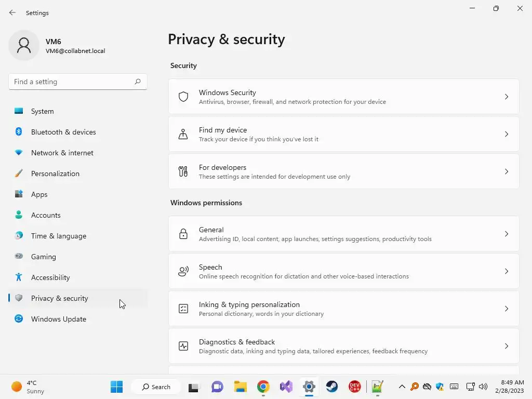The image size is (532, 399).
Task: Show hidden icons in system tray
Action: (402, 387)
